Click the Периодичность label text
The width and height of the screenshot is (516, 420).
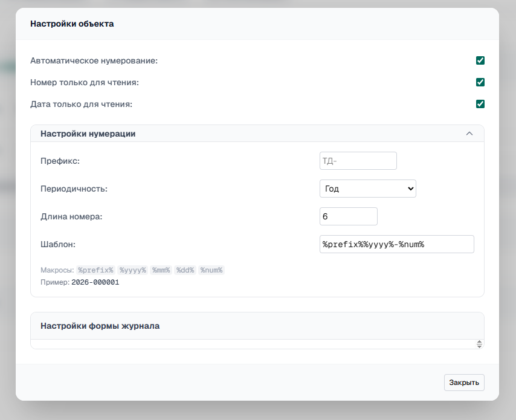[74, 189]
